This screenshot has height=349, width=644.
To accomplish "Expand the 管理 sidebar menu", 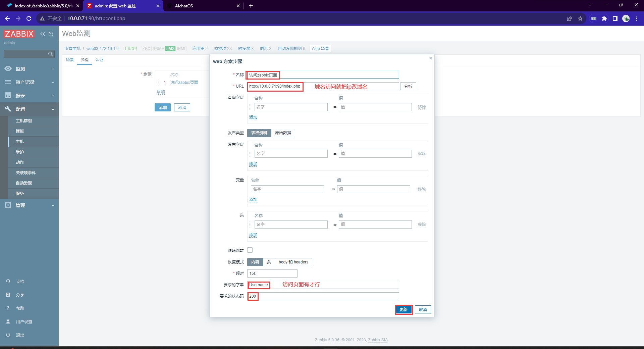I will pos(29,205).
